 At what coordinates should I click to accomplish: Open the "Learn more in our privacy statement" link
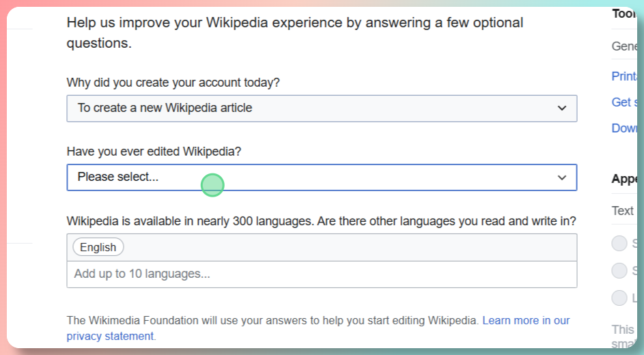point(525,320)
